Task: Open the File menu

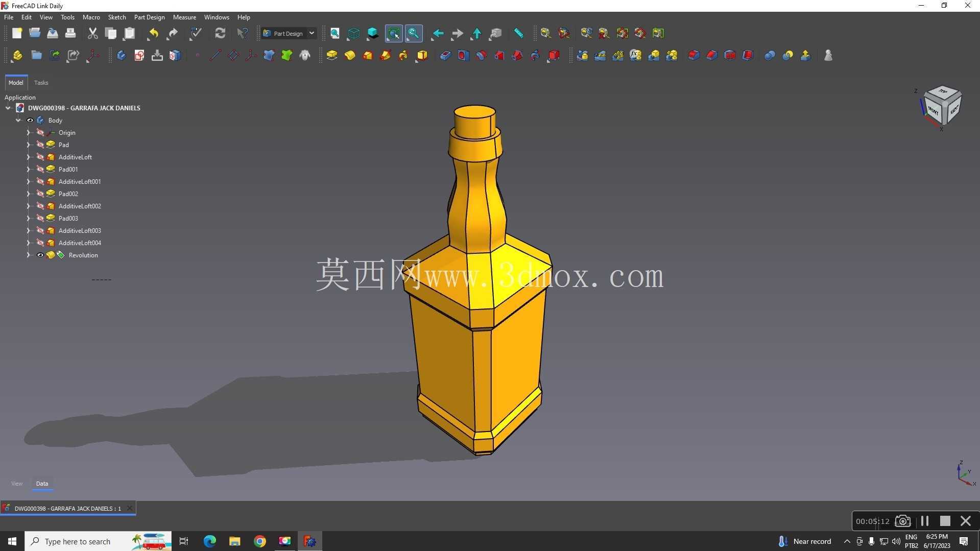Action: (x=9, y=17)
